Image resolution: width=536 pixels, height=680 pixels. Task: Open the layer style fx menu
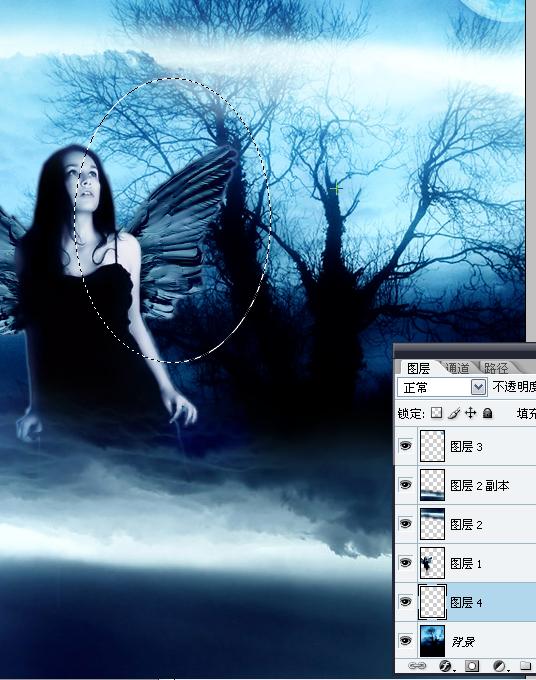446,665
